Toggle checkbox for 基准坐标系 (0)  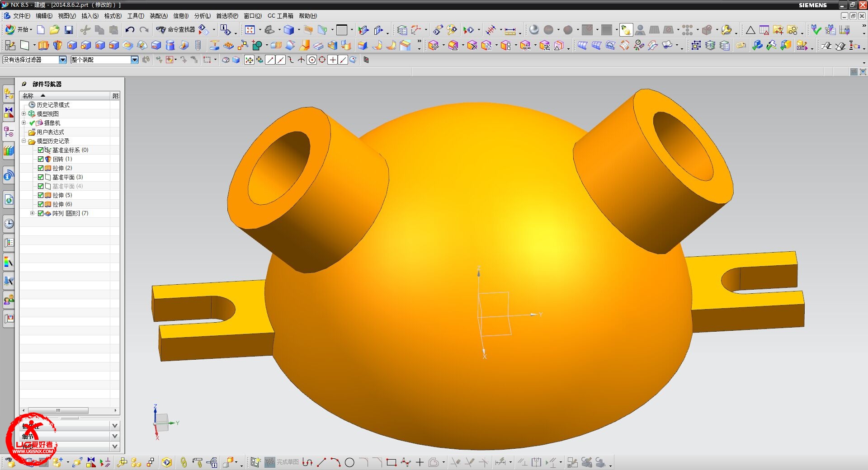(x=41, y=150)
